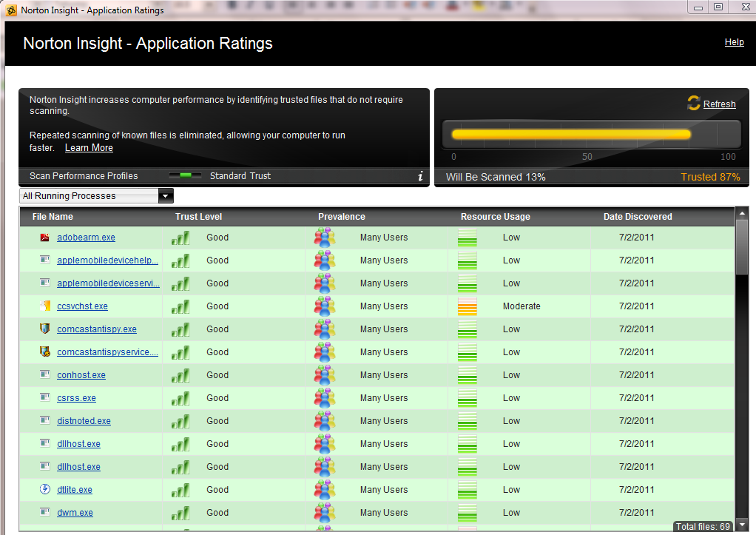Image resolution: width=756 pixels, height=535 pixels.
Task: Click the Refresh arrows icon
Action: click(x=693, y=104)
